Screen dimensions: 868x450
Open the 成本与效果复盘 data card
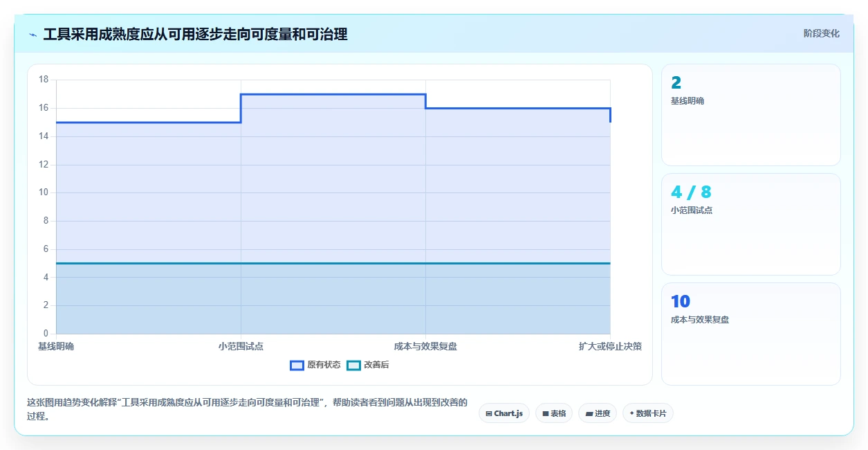click(x=751, y=334)
